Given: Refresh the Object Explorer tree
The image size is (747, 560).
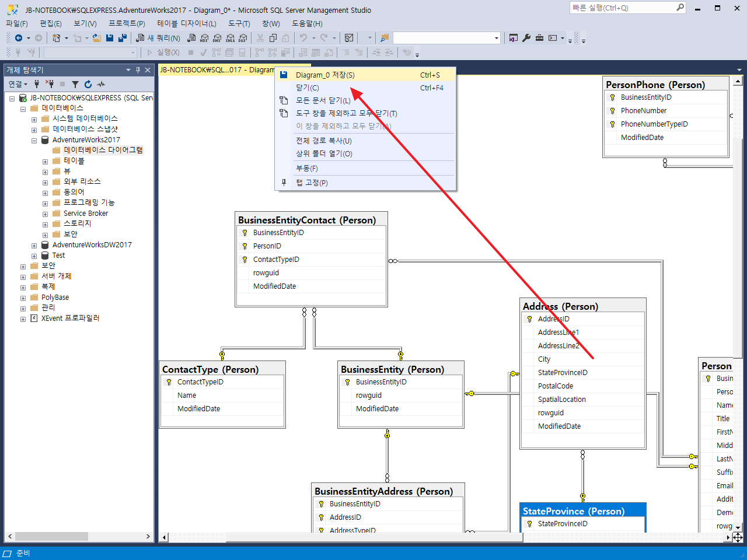Looking at the screenshot, I should 88,84.
